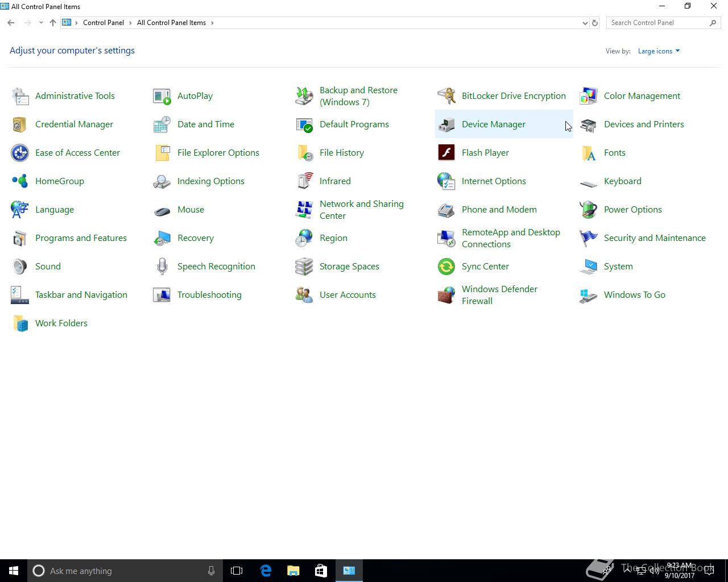
Task: Open the Speech Recognition microphone icon
Action: pyautogui.click(x=162, y=267)
